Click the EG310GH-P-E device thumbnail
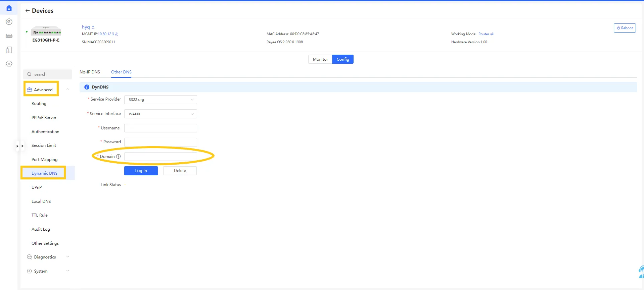 (x=46, y=31)
